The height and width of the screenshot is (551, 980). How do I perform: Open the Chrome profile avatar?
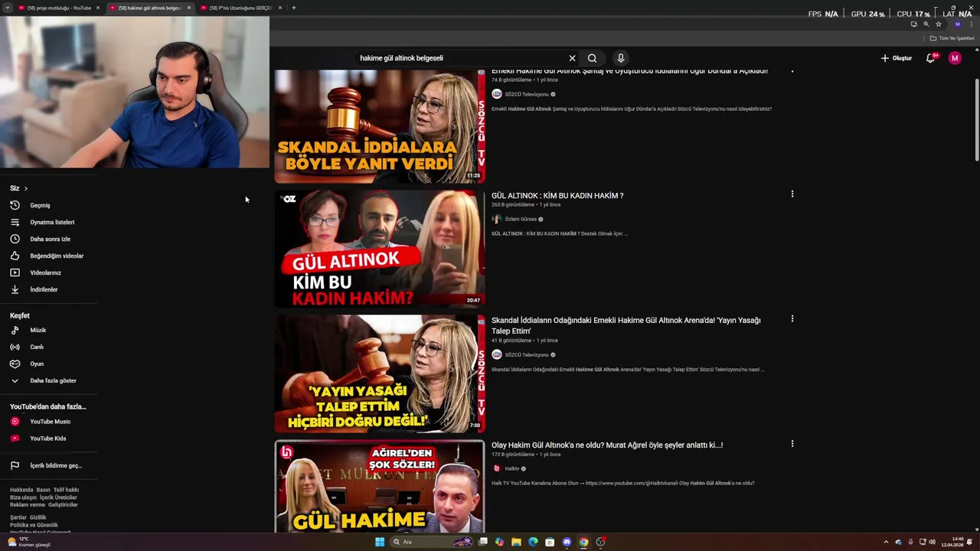pyautogui.click(x=957, y=24)
